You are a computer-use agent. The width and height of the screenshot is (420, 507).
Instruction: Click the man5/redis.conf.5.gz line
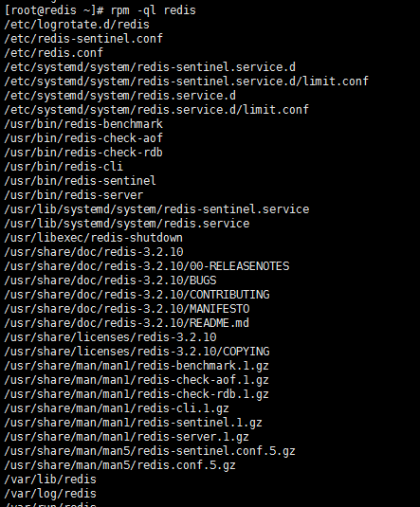(120, 465)
